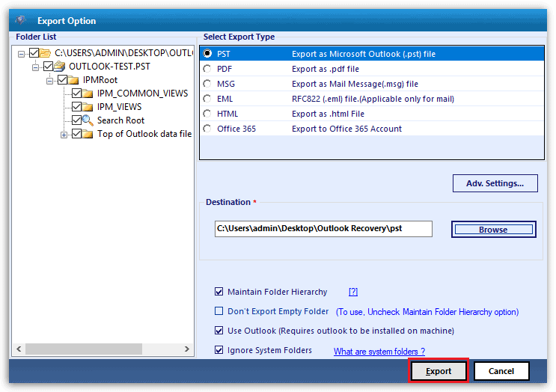
Task: Collapse the OUTLOOK-TEST.PST tree node
Action: (35, 67)
